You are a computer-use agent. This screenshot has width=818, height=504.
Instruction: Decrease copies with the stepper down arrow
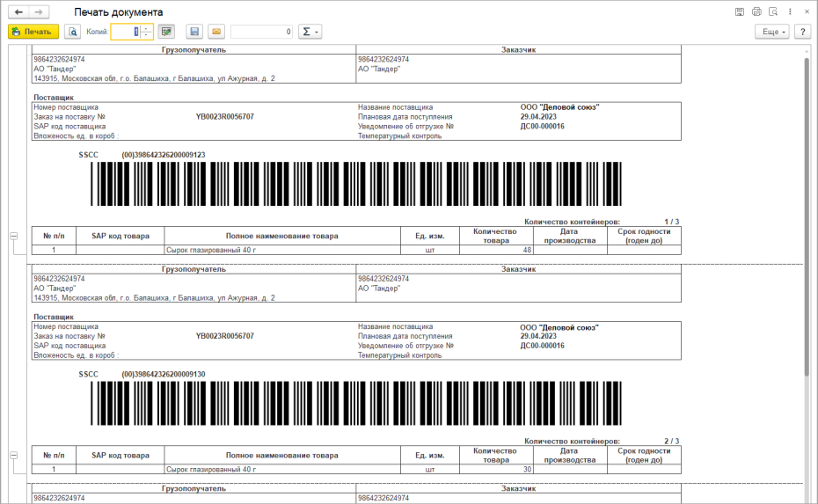147,35
